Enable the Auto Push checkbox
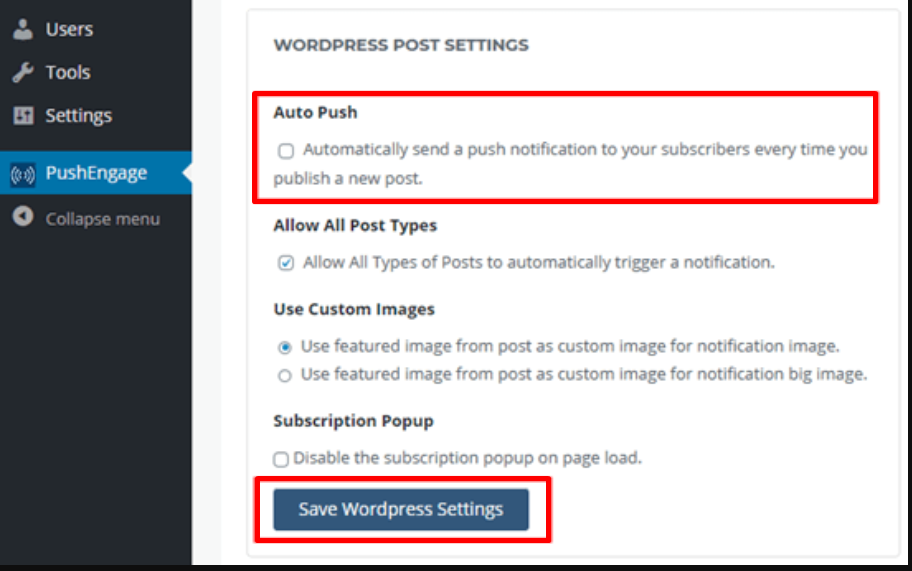Image resolution: width=912 pixels, height=571 pixels. (287, 151)
